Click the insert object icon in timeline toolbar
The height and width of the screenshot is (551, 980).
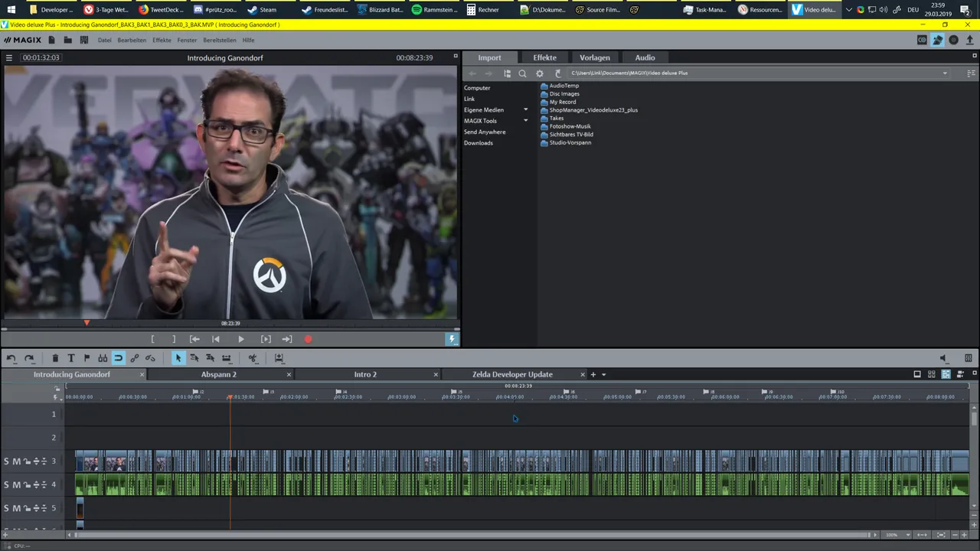pyautogui.click(x=279, y=358)
